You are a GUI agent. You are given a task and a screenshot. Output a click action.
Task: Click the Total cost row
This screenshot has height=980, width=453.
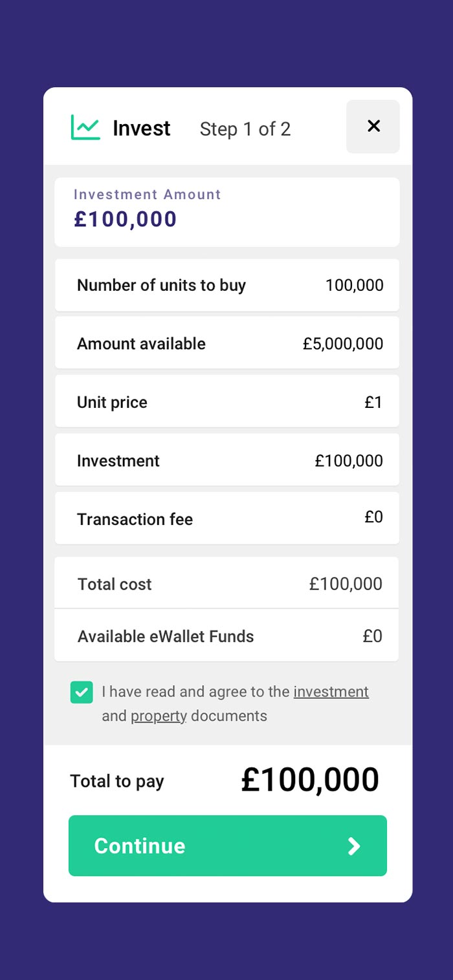click(x=226, y=584)
